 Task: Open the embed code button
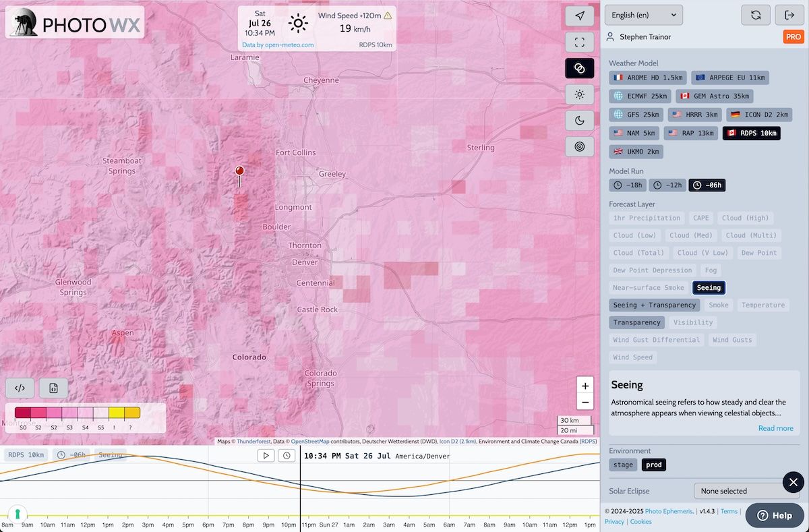[x=20, y=388]
